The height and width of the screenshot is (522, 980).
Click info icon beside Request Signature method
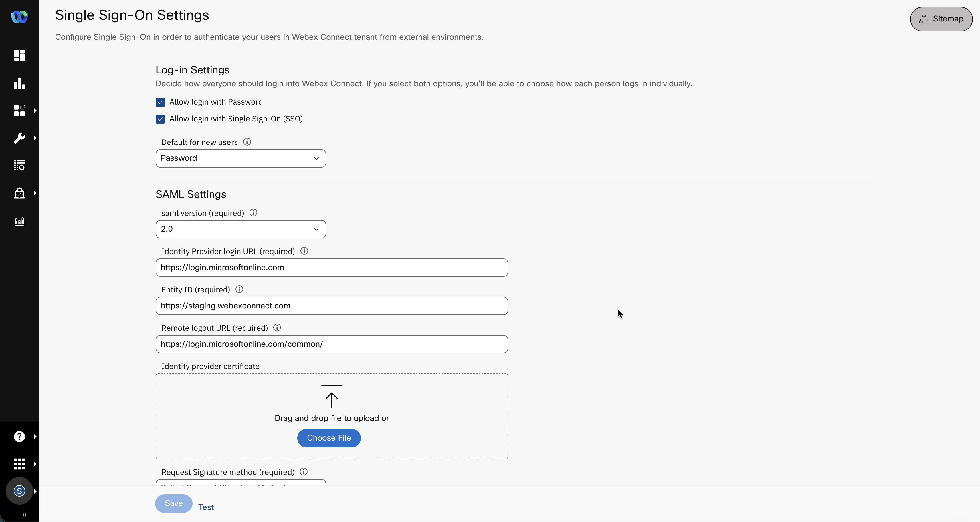click(x=304, y=472)
